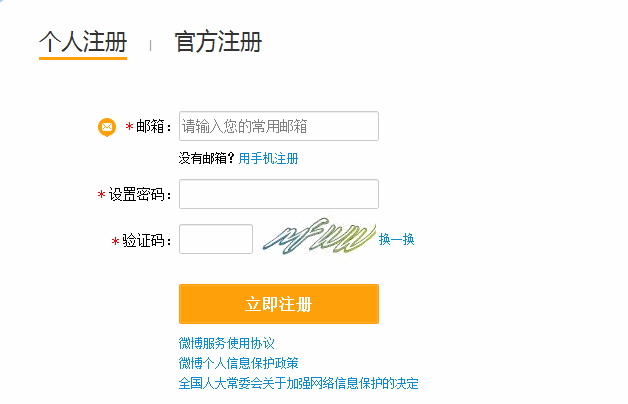Focus the 验证码 captcha code box
The image size is (628, 404).
216,239
